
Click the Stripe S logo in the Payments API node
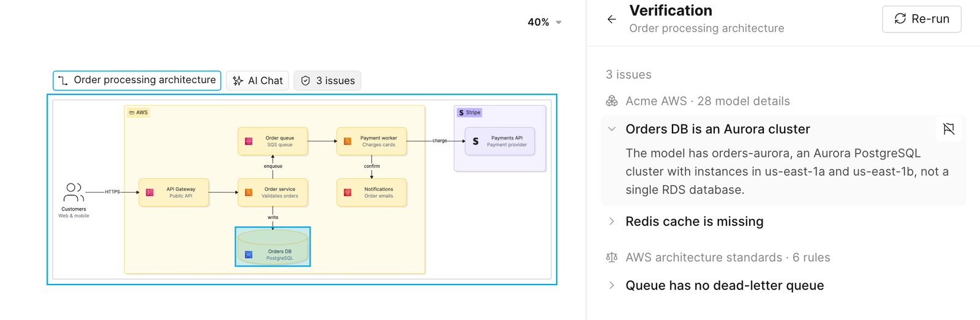tap(475, 141)
